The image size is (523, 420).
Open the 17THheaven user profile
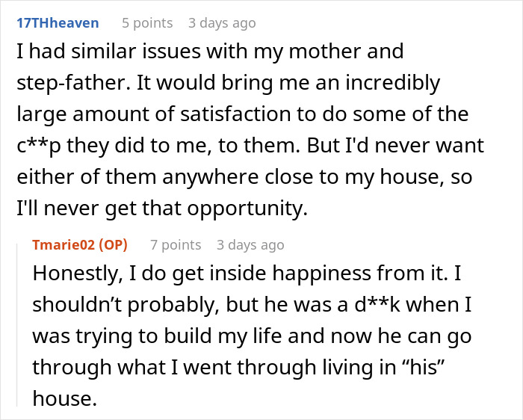tap(58, 23)
